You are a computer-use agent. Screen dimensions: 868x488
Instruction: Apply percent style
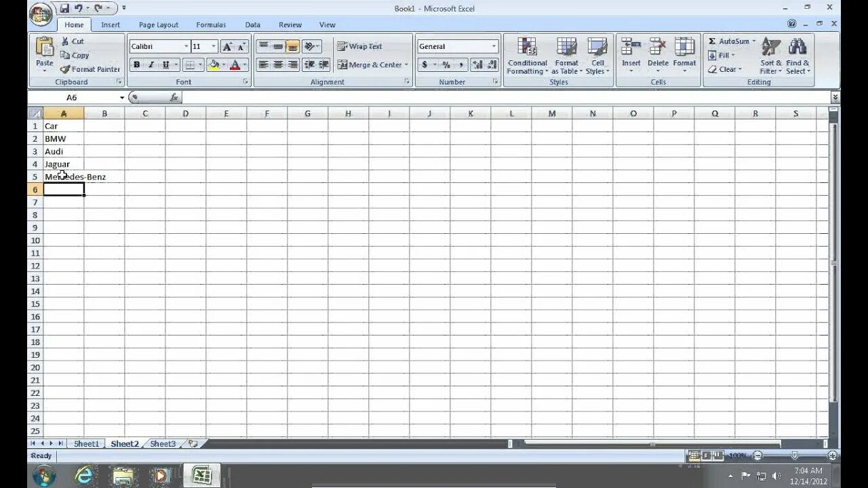click(446, 65)
